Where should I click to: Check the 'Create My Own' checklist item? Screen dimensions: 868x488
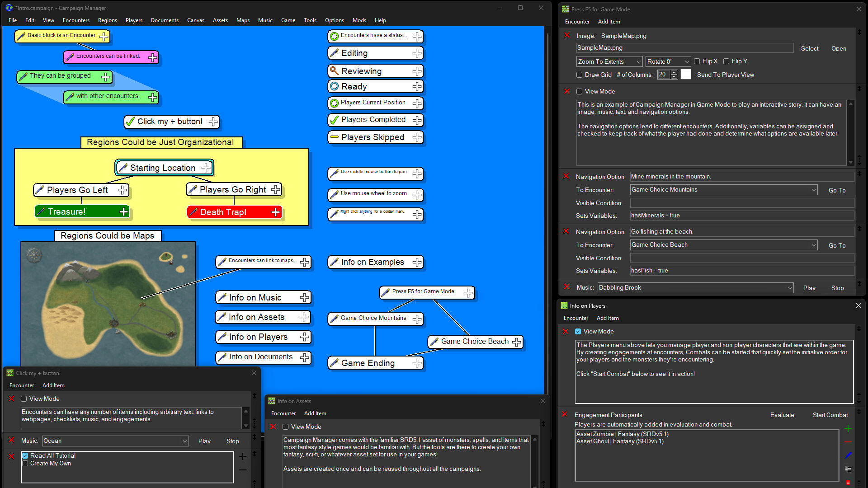click(x=25, y=464)
